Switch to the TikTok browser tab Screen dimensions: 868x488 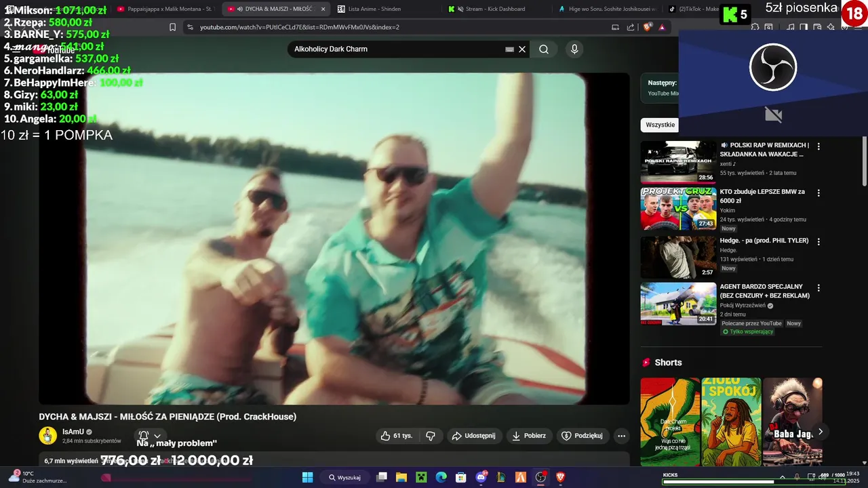pyautogui.click(x=694, y=9)
